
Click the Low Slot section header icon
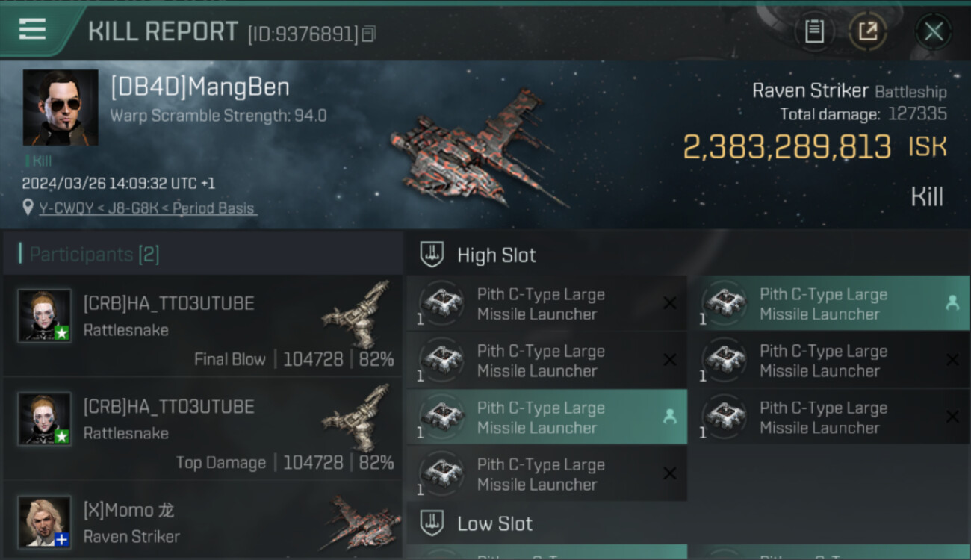(x=432, y=523)
